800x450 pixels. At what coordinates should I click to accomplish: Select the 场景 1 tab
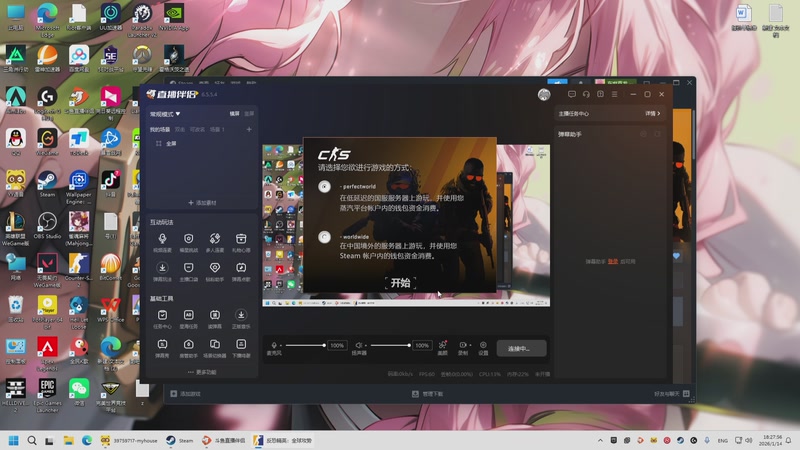tap(217, 130)
